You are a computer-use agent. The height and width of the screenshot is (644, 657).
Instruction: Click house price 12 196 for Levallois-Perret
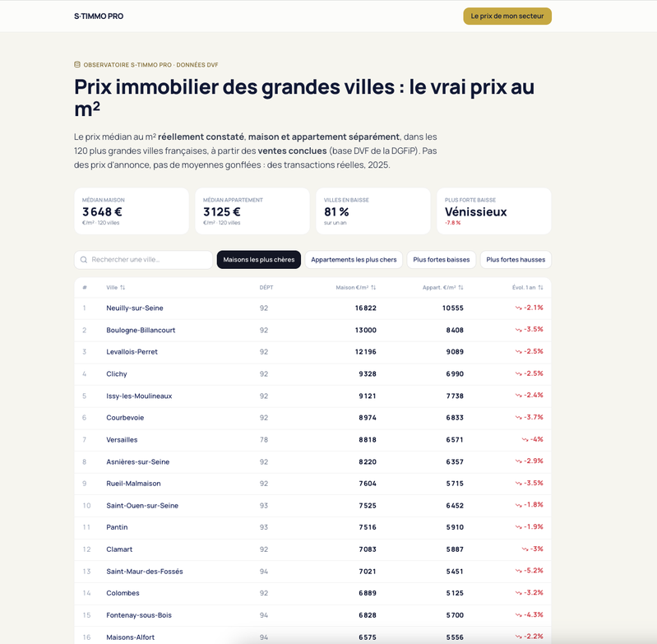(x=365, y=352)
